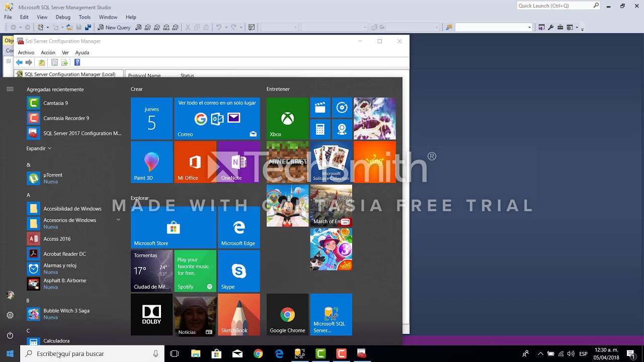Open File Explorer from the taskbar
Screen dimensions: 644x362
click(x=196, y=354)
